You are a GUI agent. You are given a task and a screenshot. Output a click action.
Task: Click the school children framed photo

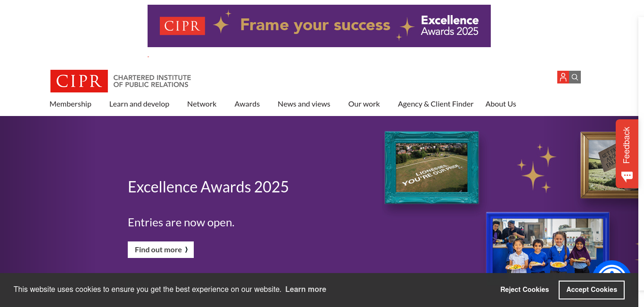pyautogui.click(x=548, y=242)
